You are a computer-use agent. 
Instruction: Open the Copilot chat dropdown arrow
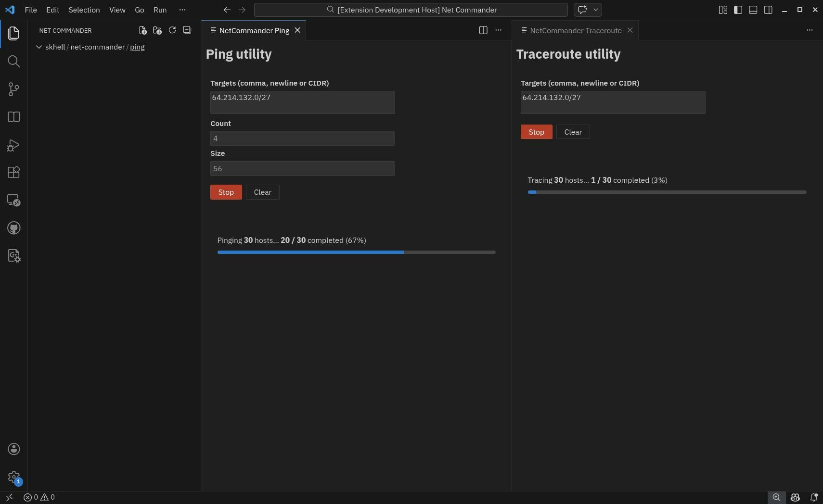(x=596, y=10)
